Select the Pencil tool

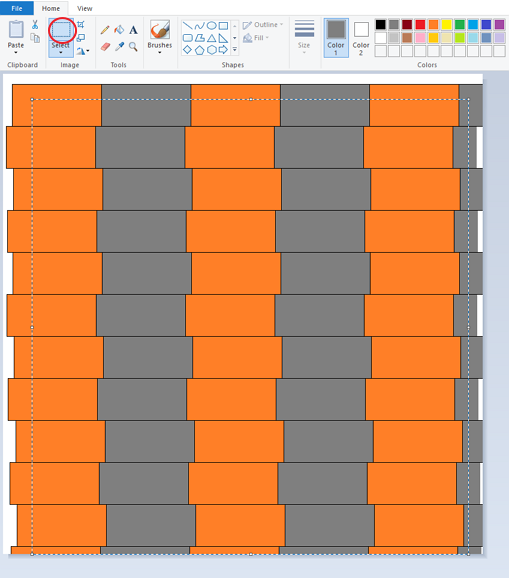105,30
